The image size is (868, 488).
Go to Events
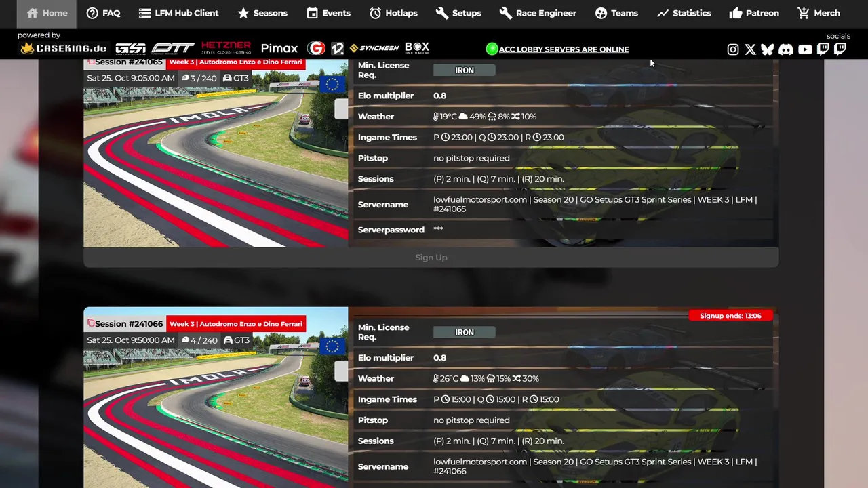328,13
